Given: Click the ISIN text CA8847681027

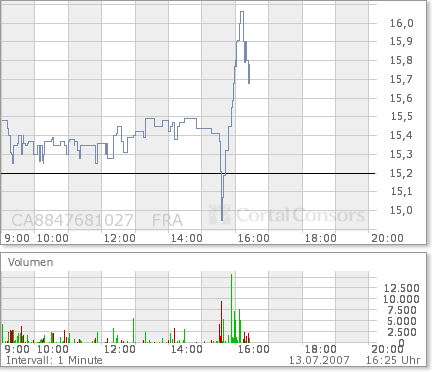Looking at the screenshot, I should (73, 220).
